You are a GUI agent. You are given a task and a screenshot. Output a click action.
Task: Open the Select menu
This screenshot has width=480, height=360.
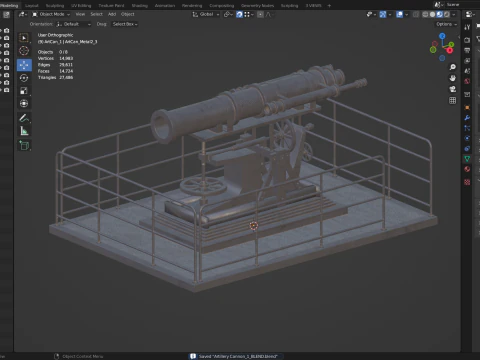click(97, 14)
